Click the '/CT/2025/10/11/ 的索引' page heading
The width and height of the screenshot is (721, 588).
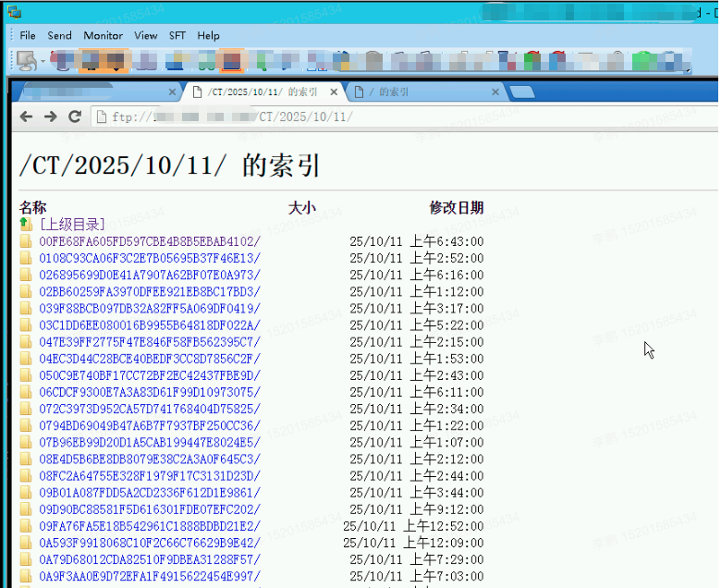(169, 165)
